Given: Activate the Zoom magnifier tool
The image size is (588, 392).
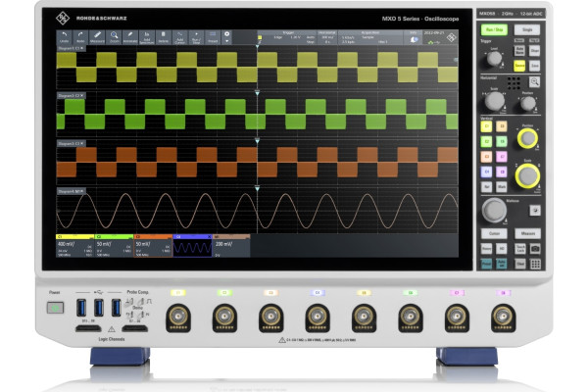Looking at the screenshot, I should 114,37.
